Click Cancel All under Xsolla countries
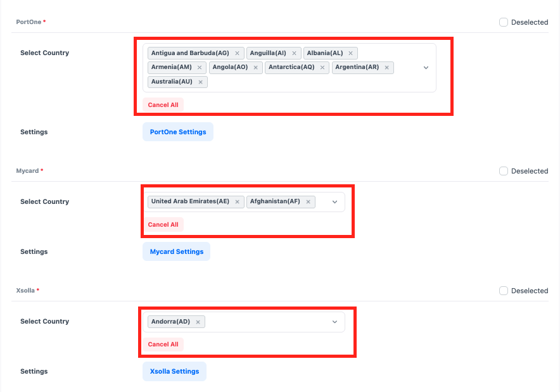This screenshot has width=560, height=392. point(163,345)
